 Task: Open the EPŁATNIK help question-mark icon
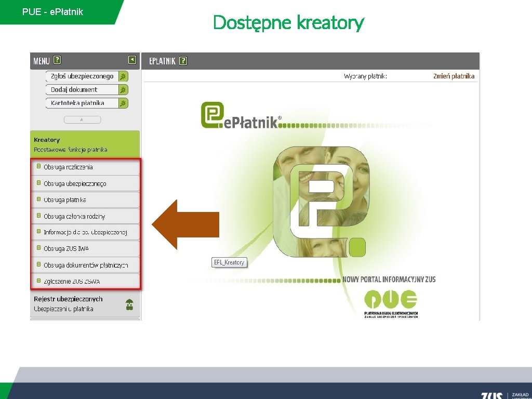pyautogui.click(x=183, y=61)
